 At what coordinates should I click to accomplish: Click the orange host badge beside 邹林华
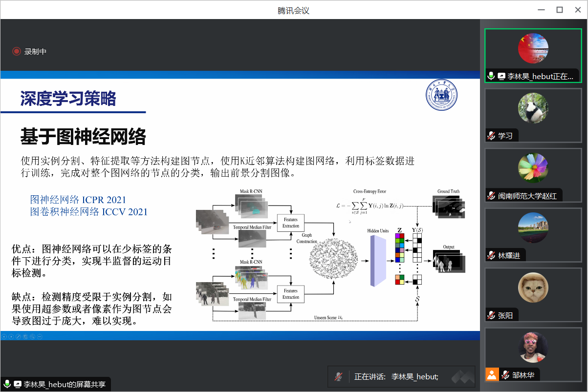[492, 375]
